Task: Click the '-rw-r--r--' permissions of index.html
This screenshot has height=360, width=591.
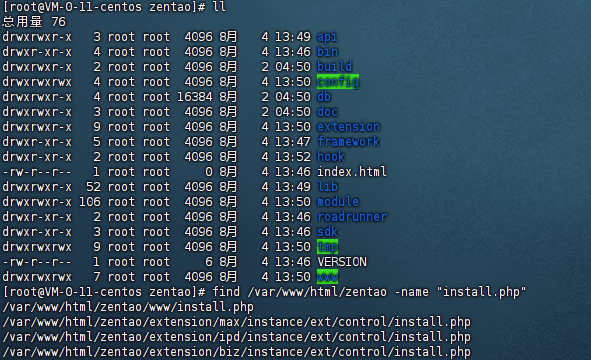Action: pos(37,172)
